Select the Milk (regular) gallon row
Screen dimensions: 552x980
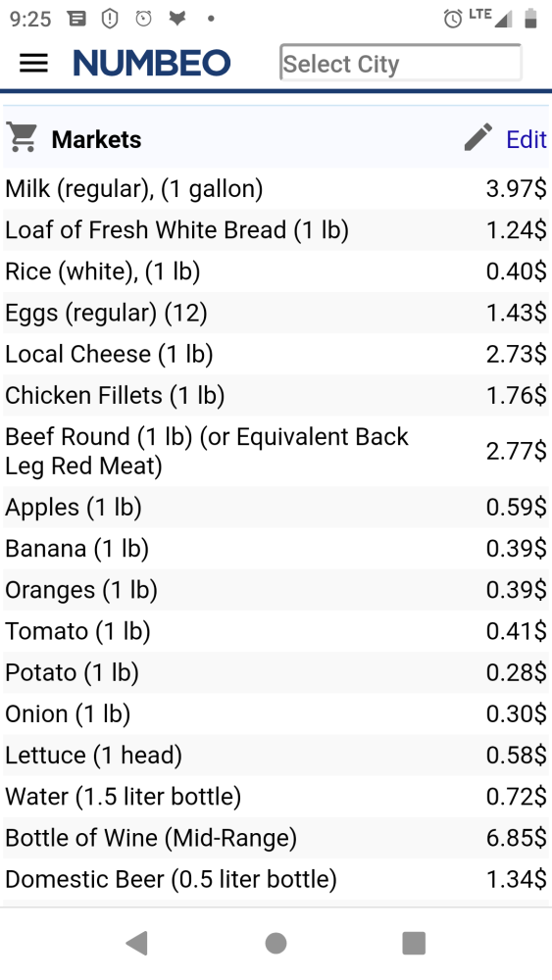276,188
